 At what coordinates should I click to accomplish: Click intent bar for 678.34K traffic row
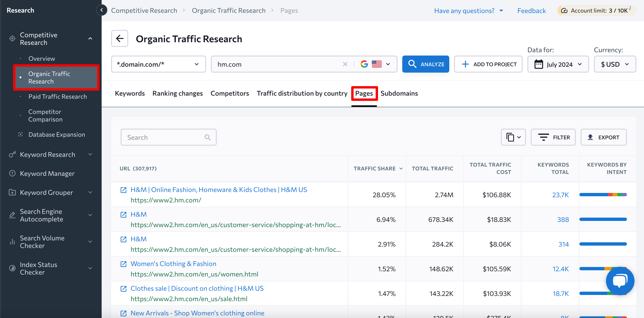click(x=603, y=219)
